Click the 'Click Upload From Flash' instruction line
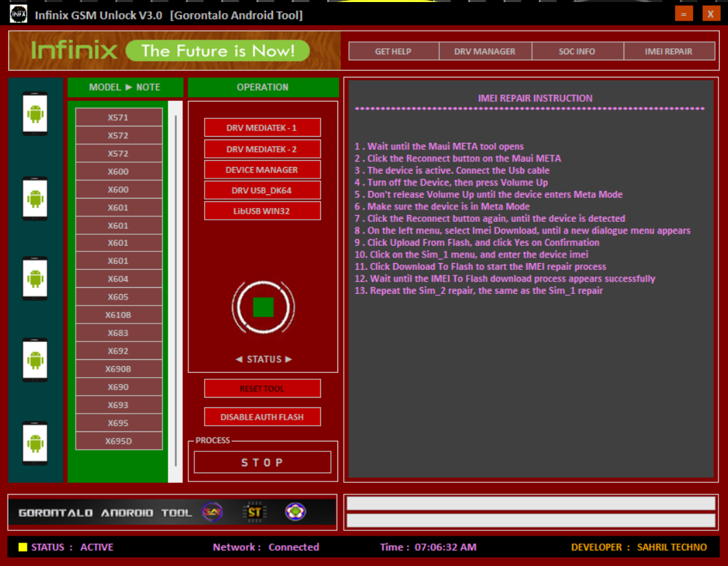 point(477,242)
